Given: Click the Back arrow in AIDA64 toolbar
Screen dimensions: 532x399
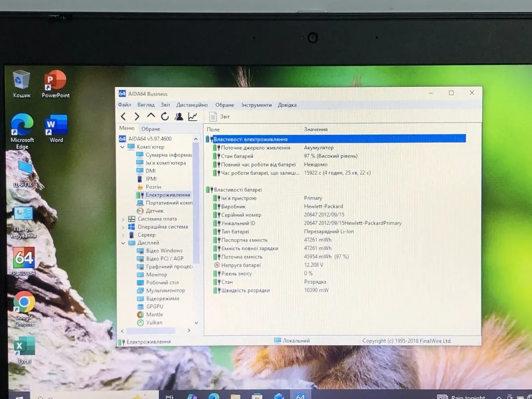Looking at the screenshot, I should click(x=123, y=117).
